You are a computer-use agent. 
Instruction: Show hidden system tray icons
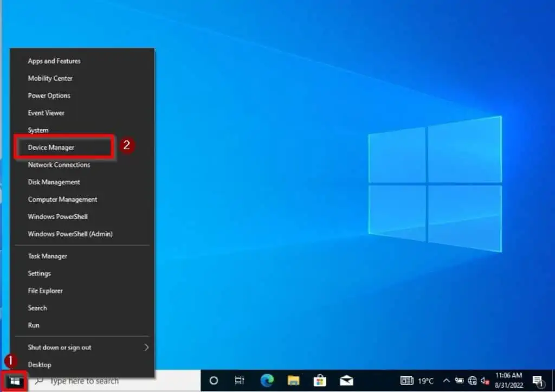[447, 381]
